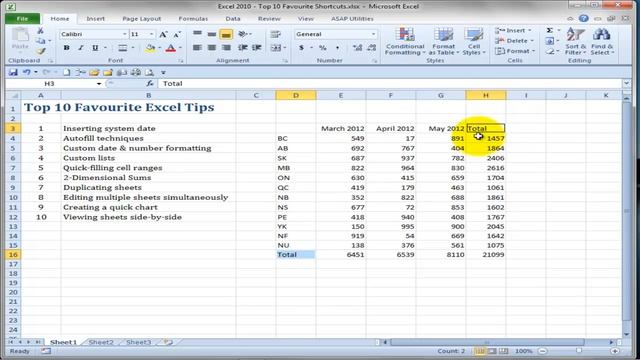Toggle Underline formatting

(95, 48)
